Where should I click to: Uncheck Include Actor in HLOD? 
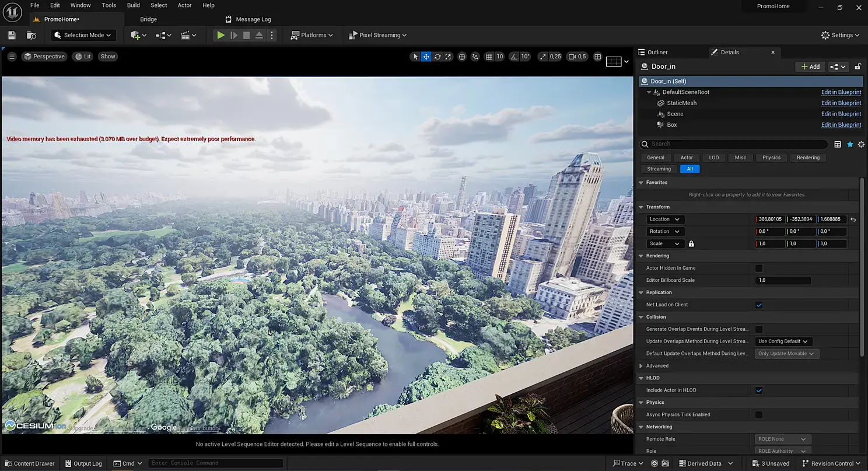click(759, 390)
